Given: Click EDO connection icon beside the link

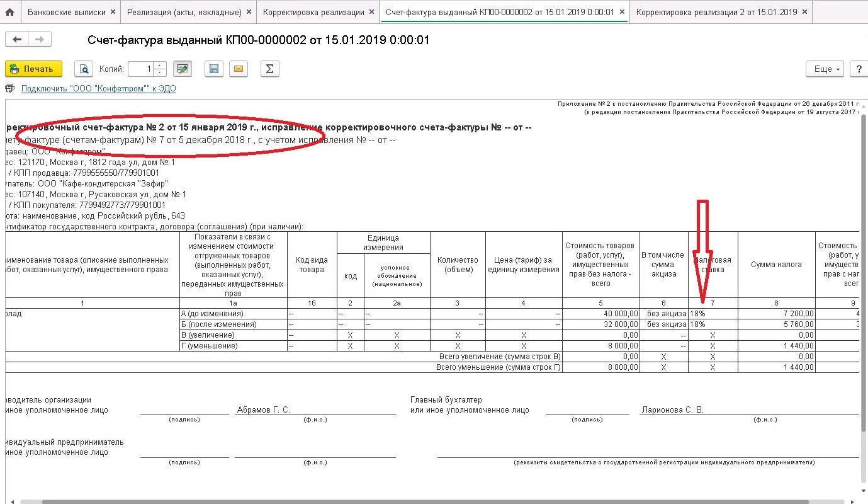Looking at the screenshot, I should [10, 89].
